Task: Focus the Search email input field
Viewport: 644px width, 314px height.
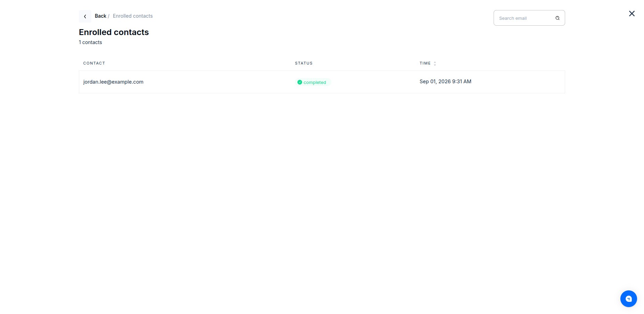Action: (x=529, y=18)
